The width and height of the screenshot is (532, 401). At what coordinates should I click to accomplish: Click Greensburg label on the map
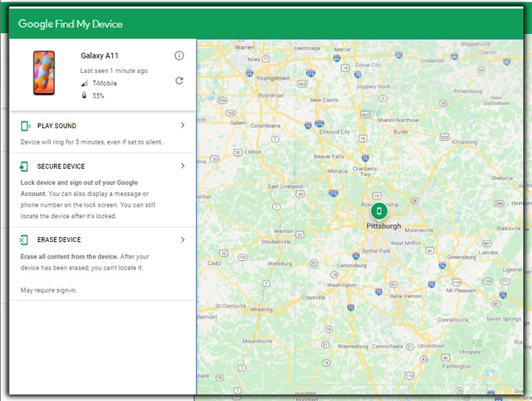point(461,257)
